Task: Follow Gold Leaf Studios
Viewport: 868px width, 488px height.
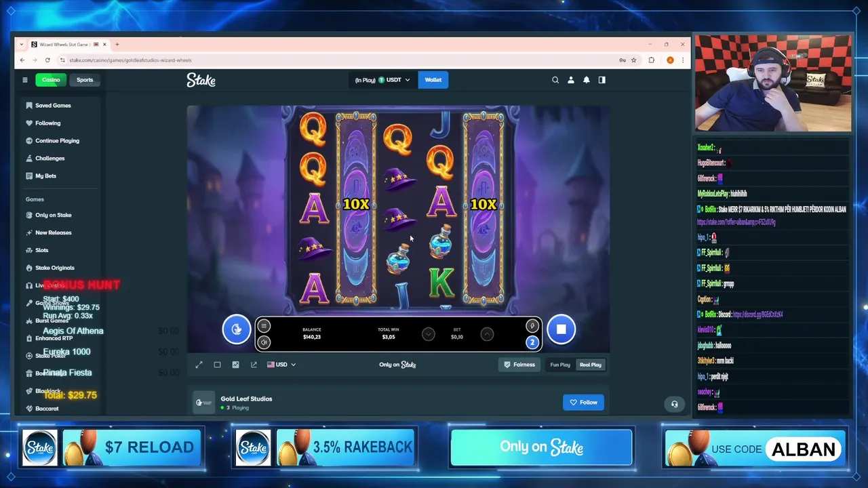Action: [583, 403]
